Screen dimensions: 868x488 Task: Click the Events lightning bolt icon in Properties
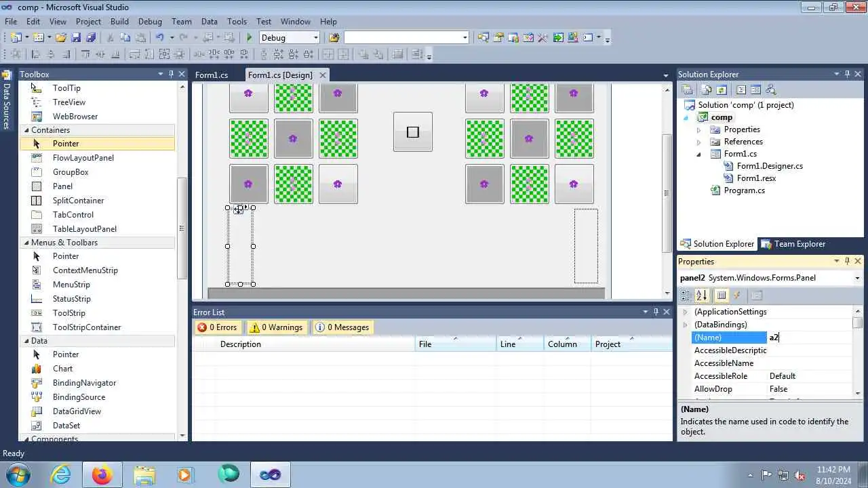point(737,296)
